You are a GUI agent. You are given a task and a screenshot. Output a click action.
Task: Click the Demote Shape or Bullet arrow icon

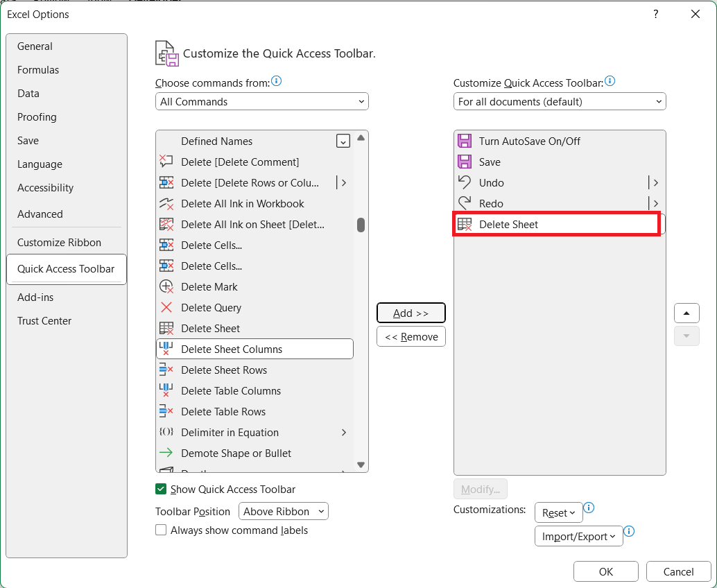point(166,453)
